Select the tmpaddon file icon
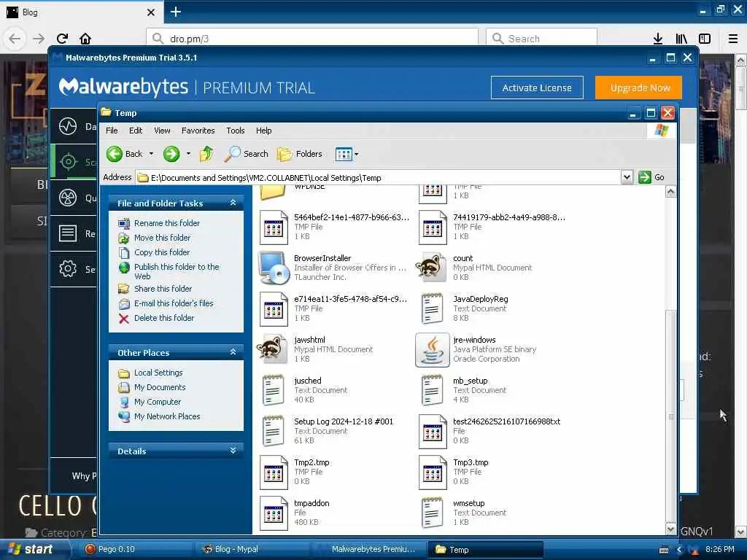The width and height of the screenshot is (747, 560). 274,513
